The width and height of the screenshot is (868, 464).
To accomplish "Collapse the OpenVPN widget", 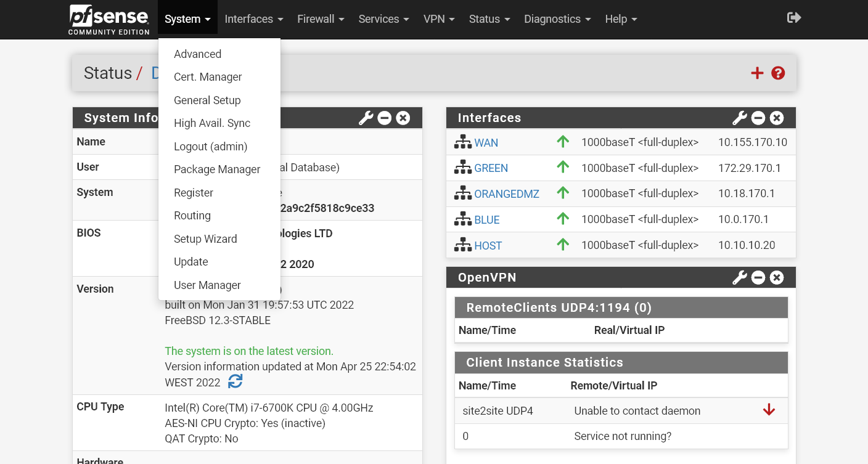I will [758, 277].
